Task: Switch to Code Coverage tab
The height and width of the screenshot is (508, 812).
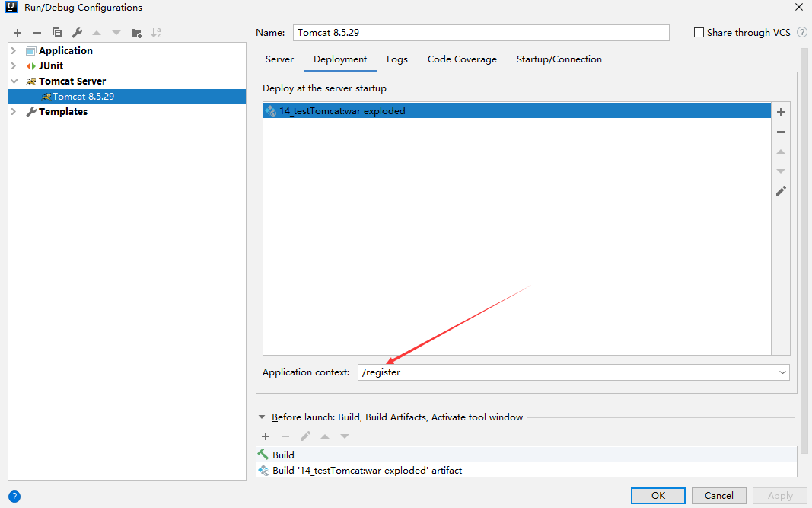Action: [462, 59]
